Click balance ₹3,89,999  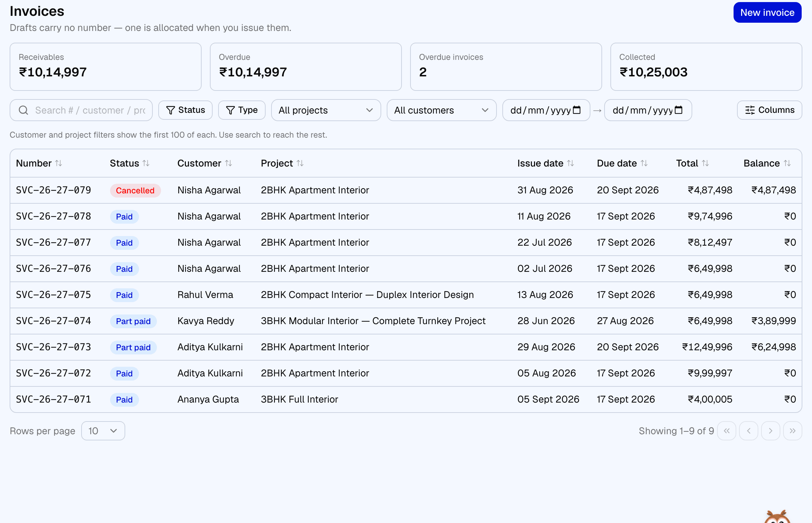773,321
